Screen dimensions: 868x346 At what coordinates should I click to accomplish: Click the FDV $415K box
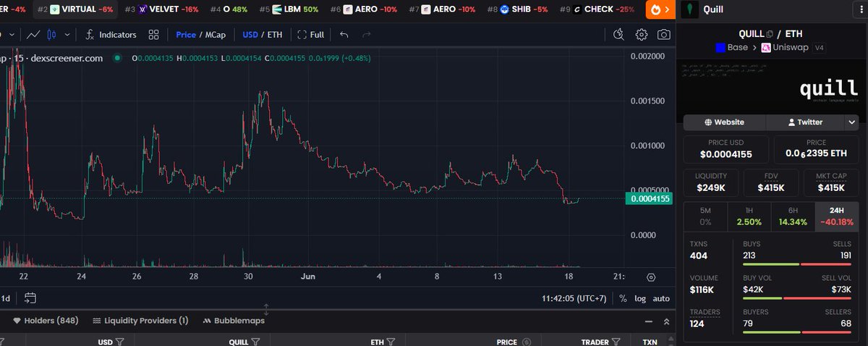coord(770,183)
